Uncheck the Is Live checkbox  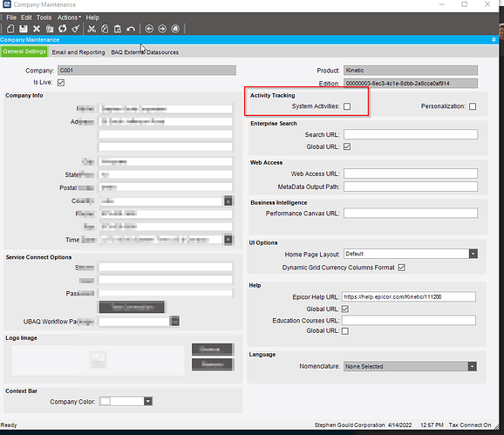[61, 83]
